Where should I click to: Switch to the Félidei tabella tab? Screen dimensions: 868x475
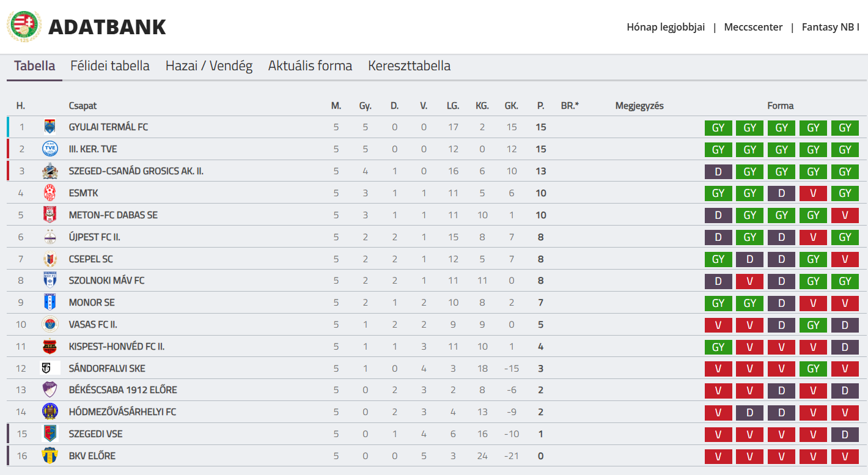[x=110, y=66]
